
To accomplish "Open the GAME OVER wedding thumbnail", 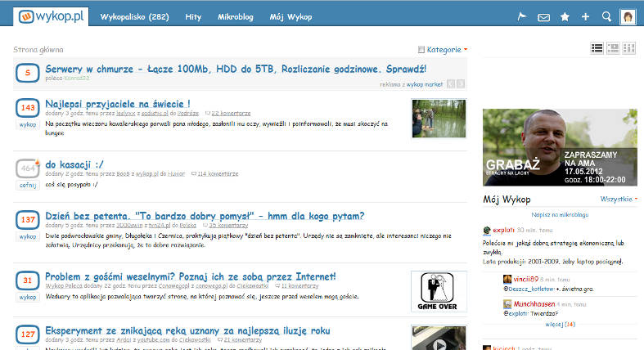I will pos(439,291).
